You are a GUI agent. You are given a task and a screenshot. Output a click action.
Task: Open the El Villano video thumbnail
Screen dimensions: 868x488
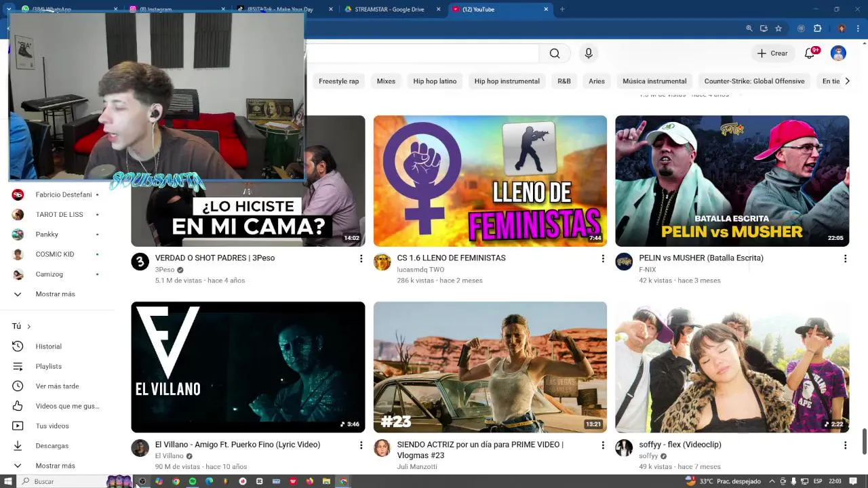[x=248, y=367]
